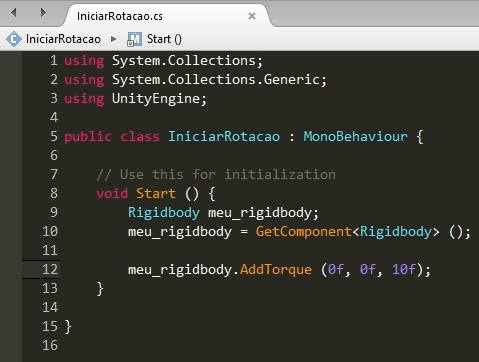Screen dimensions: 479x362
Task: Click the MonoBehaviour base class name
Action: (355, 136)
